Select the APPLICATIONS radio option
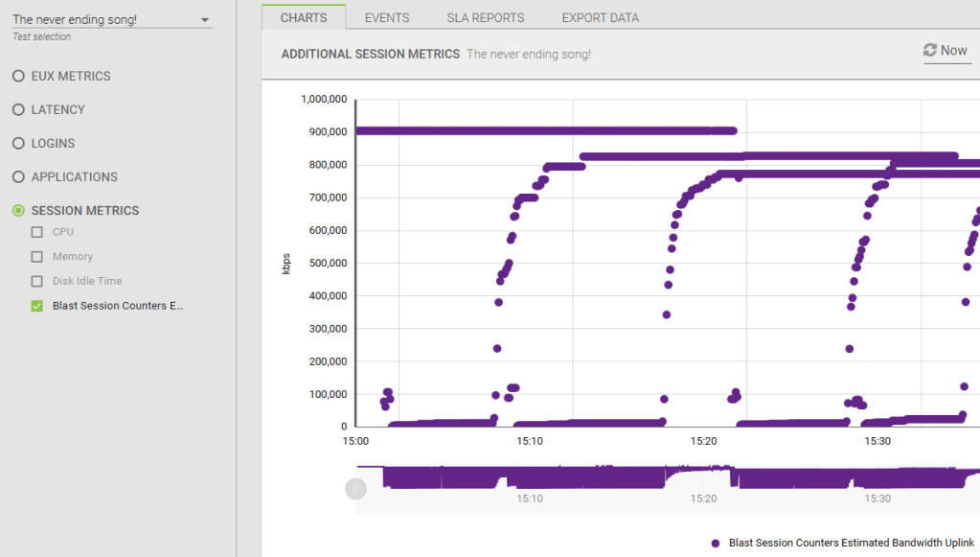 tap(18, 176)
